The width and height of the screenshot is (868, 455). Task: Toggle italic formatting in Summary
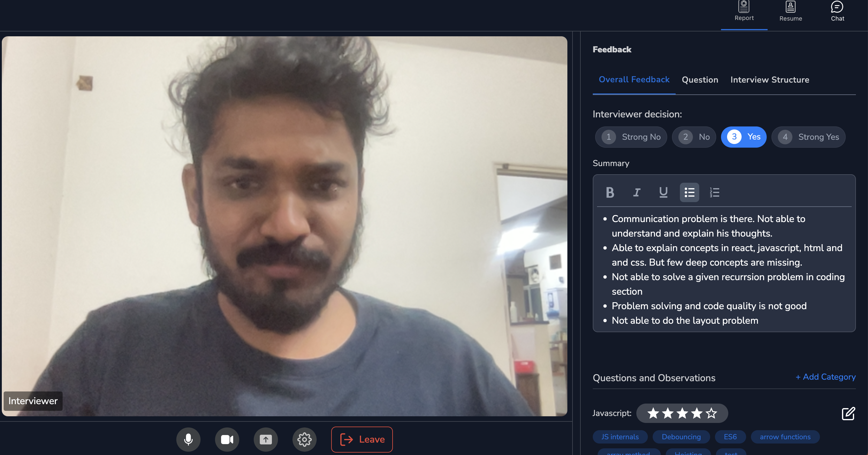pos(636,192)
